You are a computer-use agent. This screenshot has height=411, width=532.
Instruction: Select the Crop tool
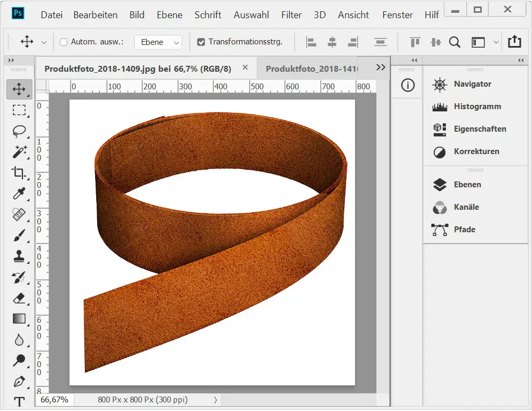(x=19, y=172)
